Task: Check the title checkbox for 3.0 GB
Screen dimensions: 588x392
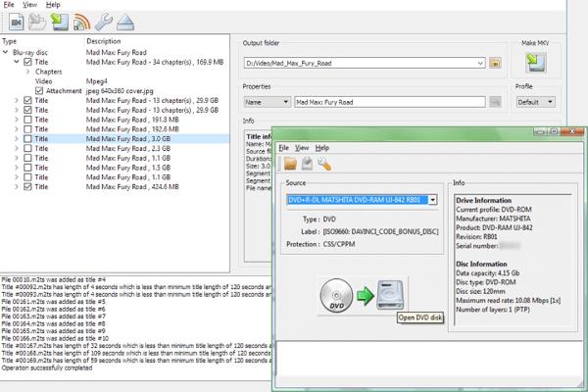Action: (27, 139)
